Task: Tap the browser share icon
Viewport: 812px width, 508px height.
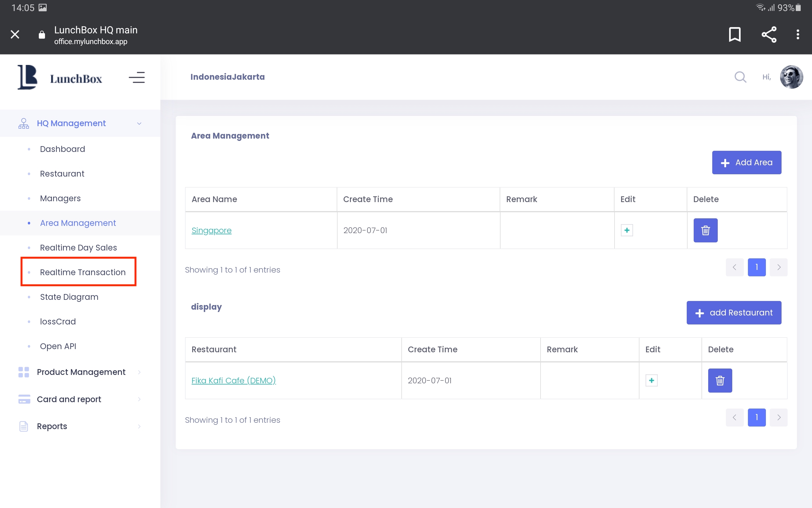Action: (769, 34)
